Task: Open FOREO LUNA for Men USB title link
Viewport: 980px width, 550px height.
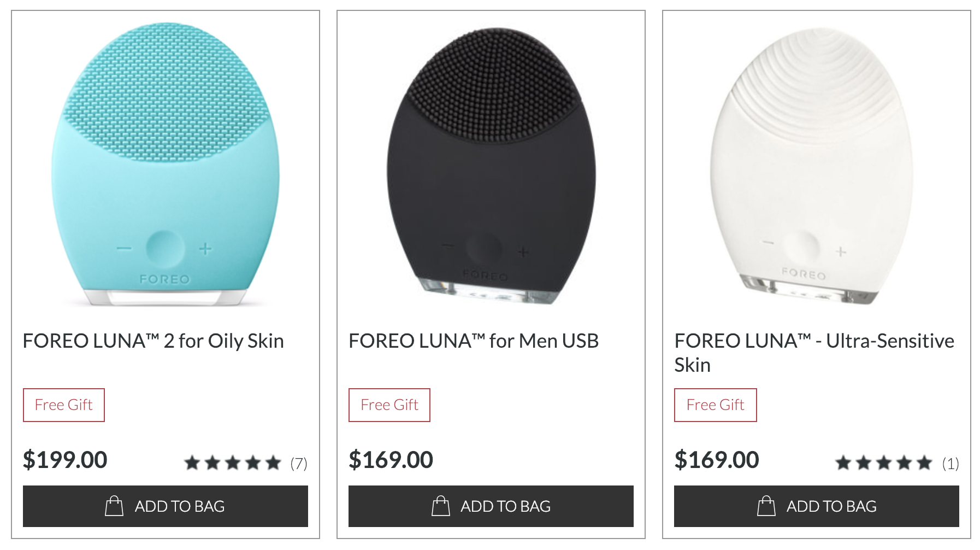Action: (474, 341)
